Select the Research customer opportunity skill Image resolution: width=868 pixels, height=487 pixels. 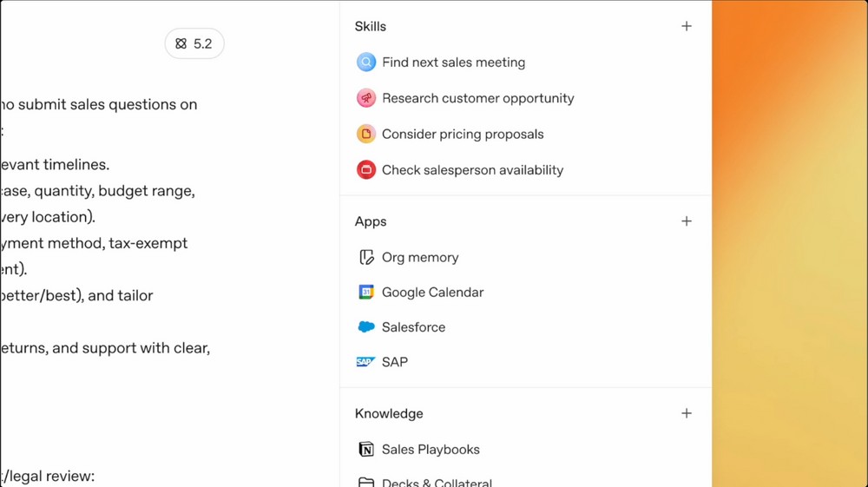coord(477,98)
